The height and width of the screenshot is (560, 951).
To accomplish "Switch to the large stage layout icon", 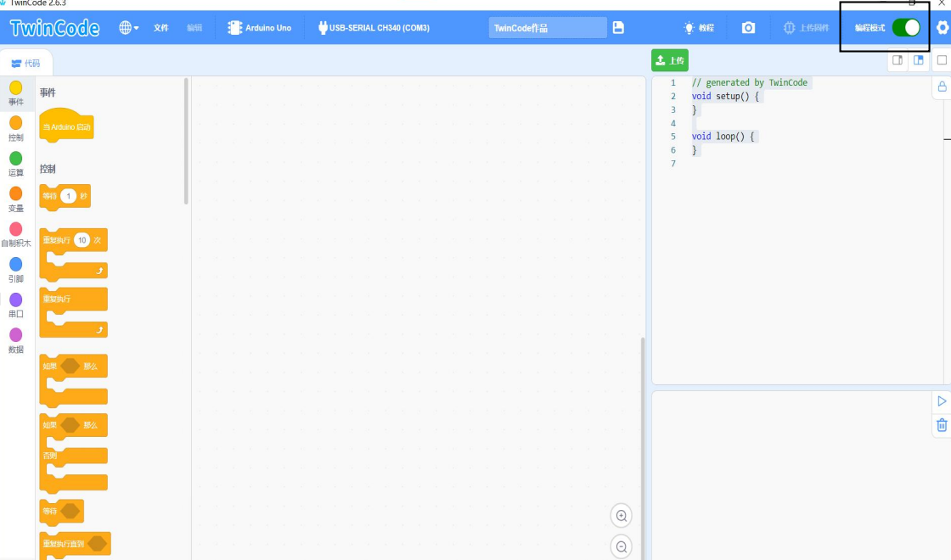I will 919,60.
